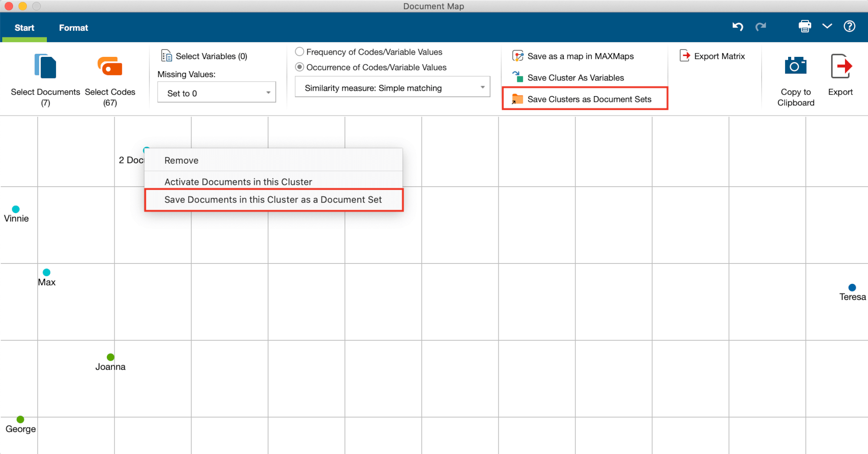Expand the ribbon collapse chevron
The image size is (868, 454).
click(x=827, y=26)
